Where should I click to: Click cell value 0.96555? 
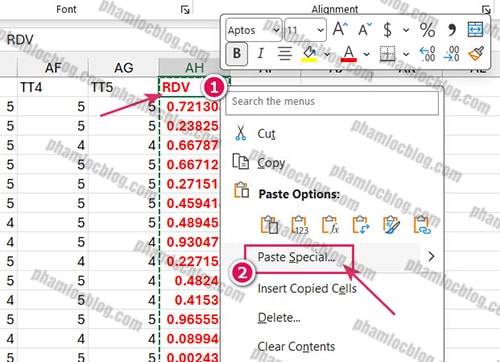(x=193, y=319)
